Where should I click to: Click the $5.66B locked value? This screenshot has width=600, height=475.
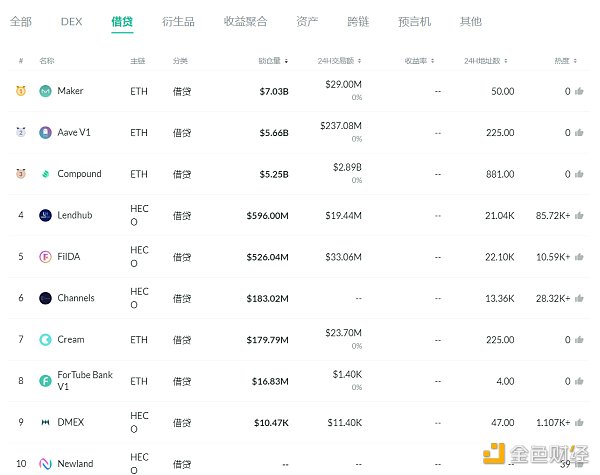click(x=274, y=133)
